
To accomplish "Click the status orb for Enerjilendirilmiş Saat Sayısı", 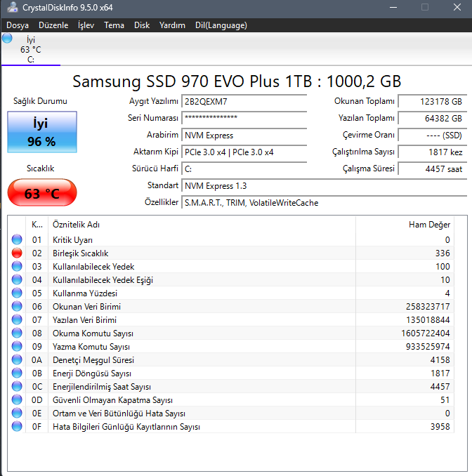I will 17,386.
